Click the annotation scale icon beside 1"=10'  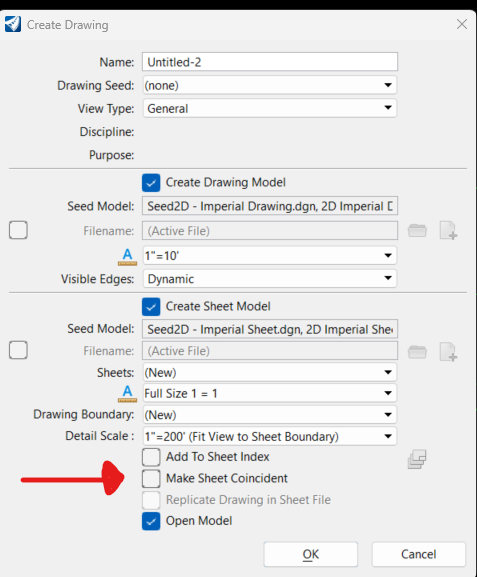pos(127,256)
